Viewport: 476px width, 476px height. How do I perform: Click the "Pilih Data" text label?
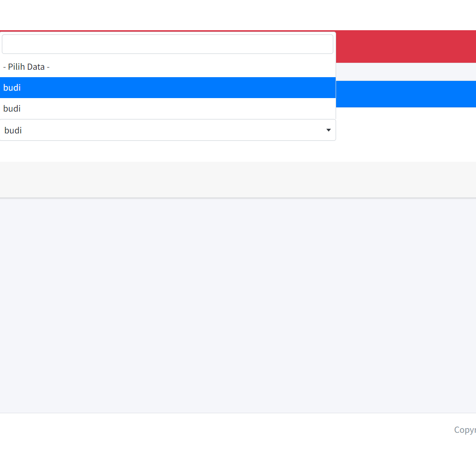coord(26,67)
